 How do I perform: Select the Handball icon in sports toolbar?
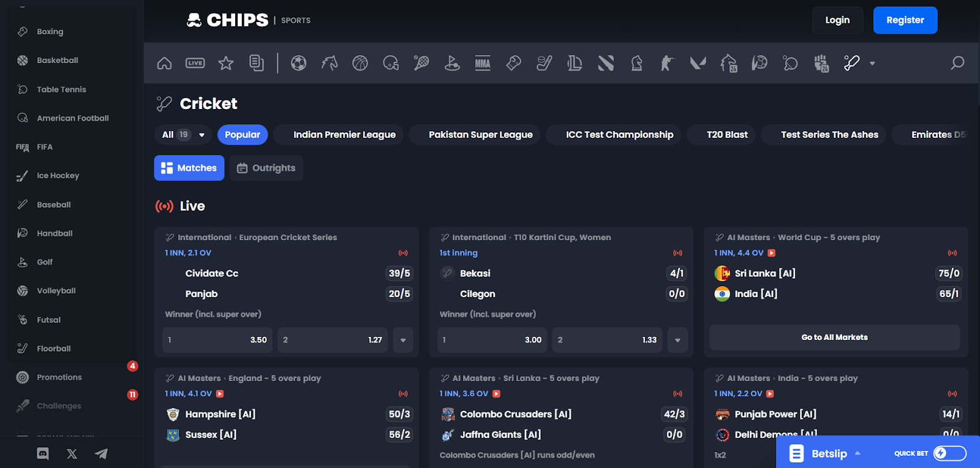(759, 63)
